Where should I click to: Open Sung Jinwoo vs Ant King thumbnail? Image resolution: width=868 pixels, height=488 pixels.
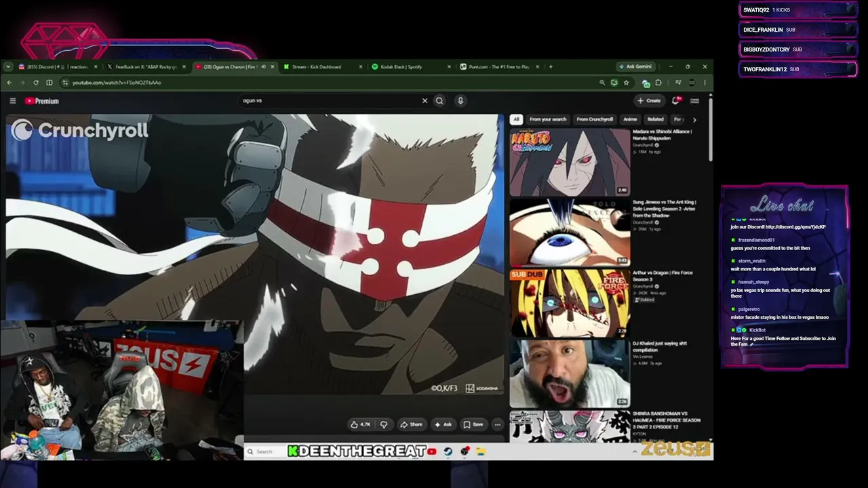point(570,232)
